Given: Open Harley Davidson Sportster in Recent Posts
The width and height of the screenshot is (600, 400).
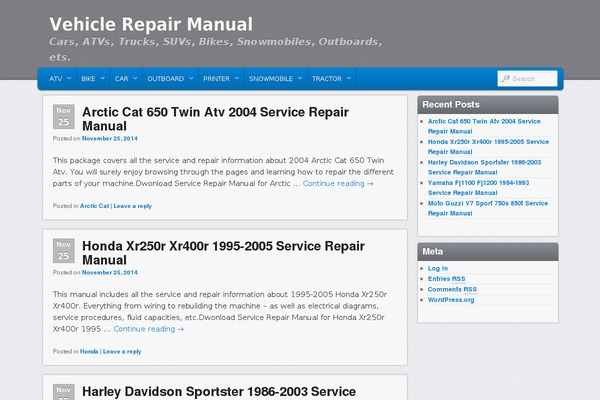Looking at the screenshot, I should coord(484,167).
